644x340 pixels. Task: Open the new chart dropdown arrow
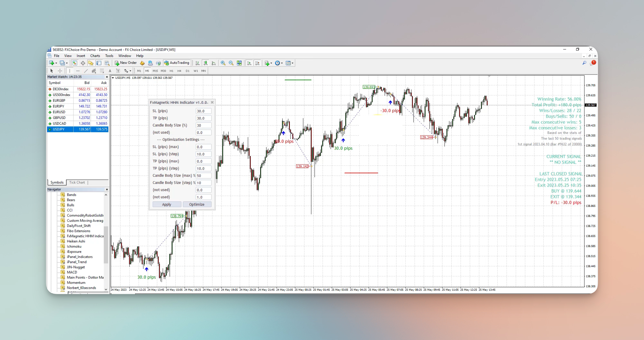tap(56, 63)
